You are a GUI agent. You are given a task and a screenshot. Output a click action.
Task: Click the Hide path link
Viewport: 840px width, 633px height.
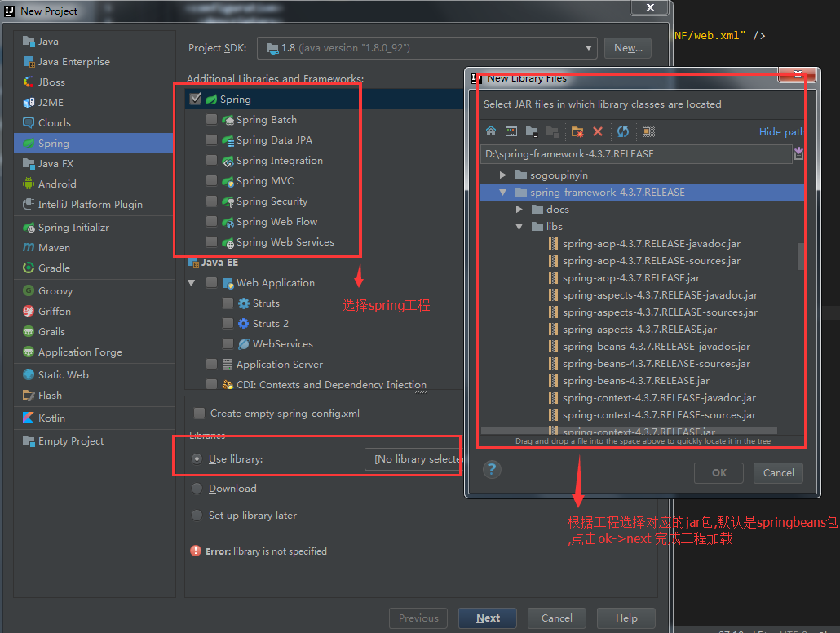(x=781, y=132)
